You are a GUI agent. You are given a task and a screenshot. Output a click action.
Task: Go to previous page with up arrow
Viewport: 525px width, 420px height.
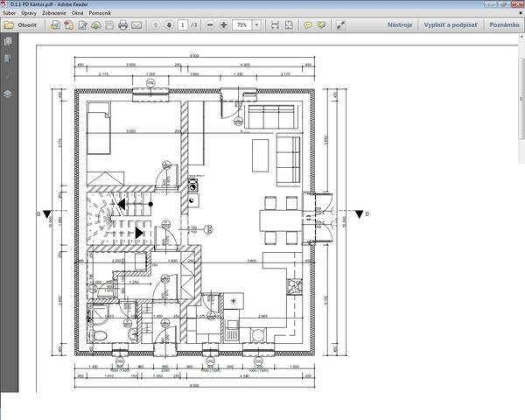pos(154,25)
